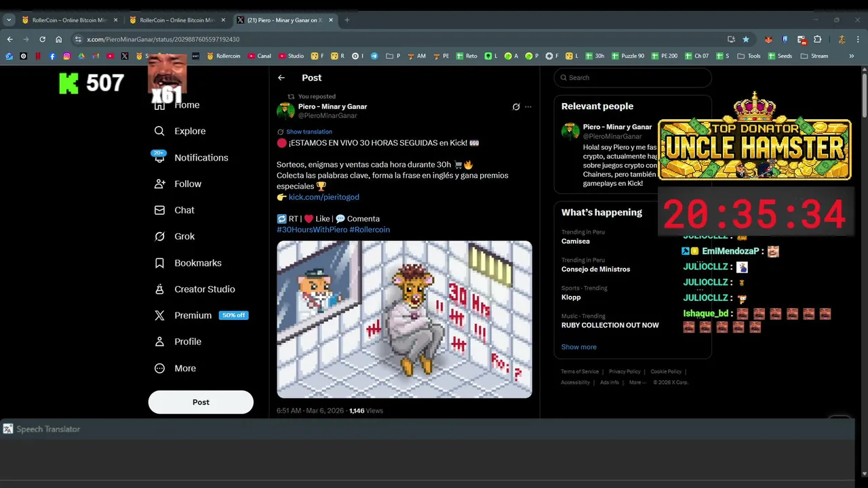Open the Instagram bookmark icon
Image resolution: width=868 pixels, height=488 pixels.
click(66, 56)
